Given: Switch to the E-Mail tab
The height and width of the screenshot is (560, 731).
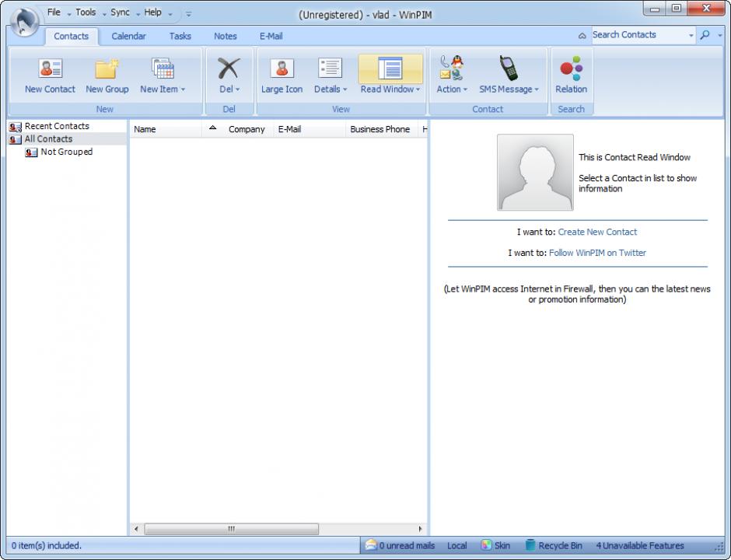Looking at the screenshot, I should 271,37.
